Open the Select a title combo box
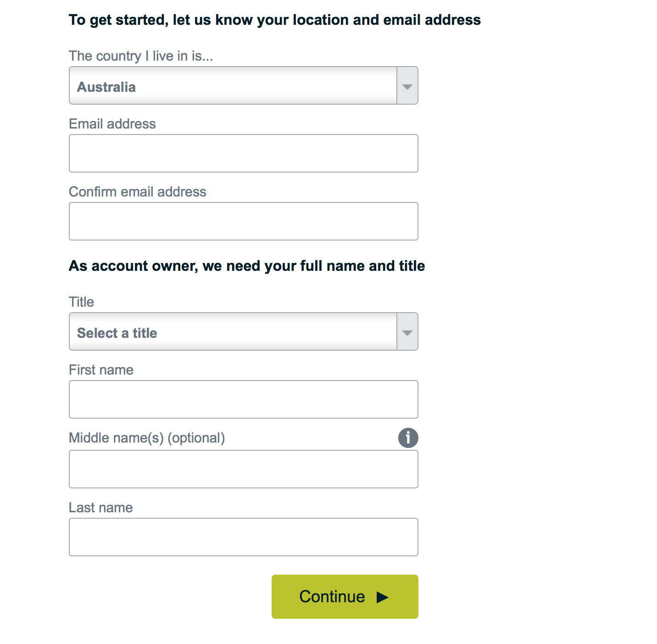 [244, 332]
